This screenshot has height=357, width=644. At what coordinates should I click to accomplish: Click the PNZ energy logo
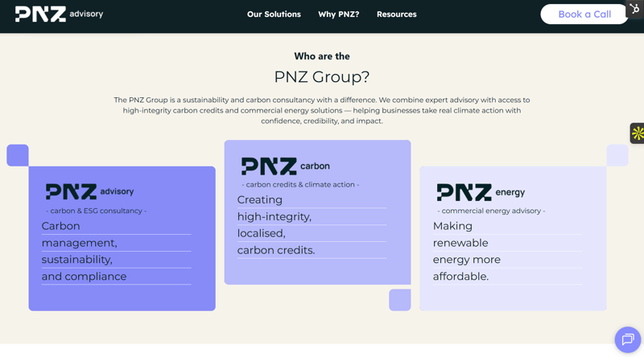tap(481, 192)
